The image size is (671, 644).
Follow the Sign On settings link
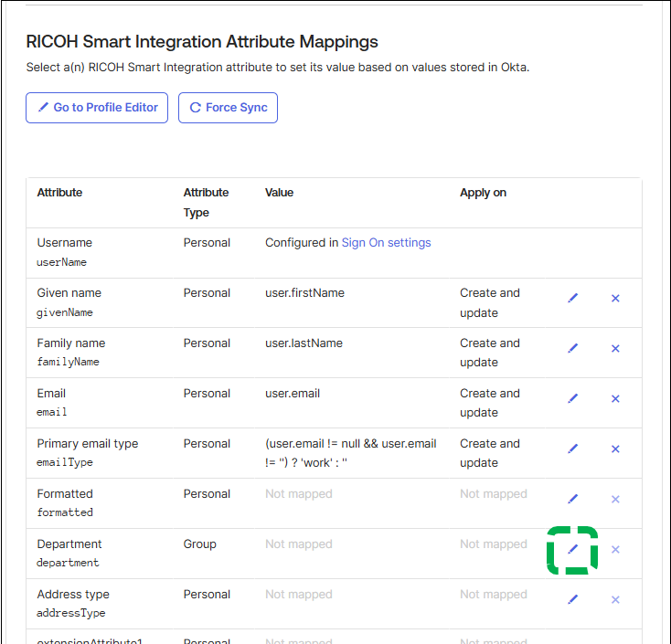click(386, 243)
